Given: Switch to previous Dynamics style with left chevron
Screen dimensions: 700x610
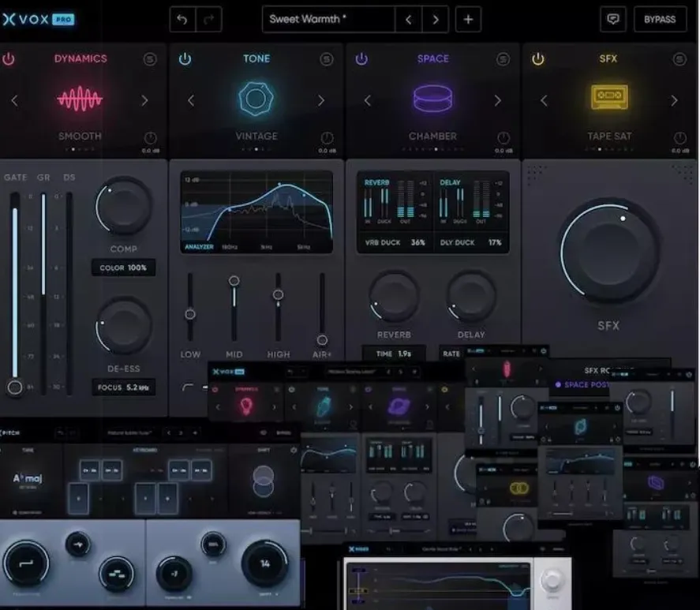Looking at the screenshot, I should [x=15, y=100].
